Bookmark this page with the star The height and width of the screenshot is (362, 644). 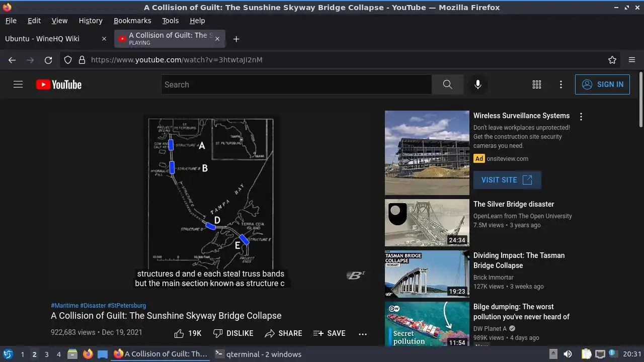click(x=612, y=60)
